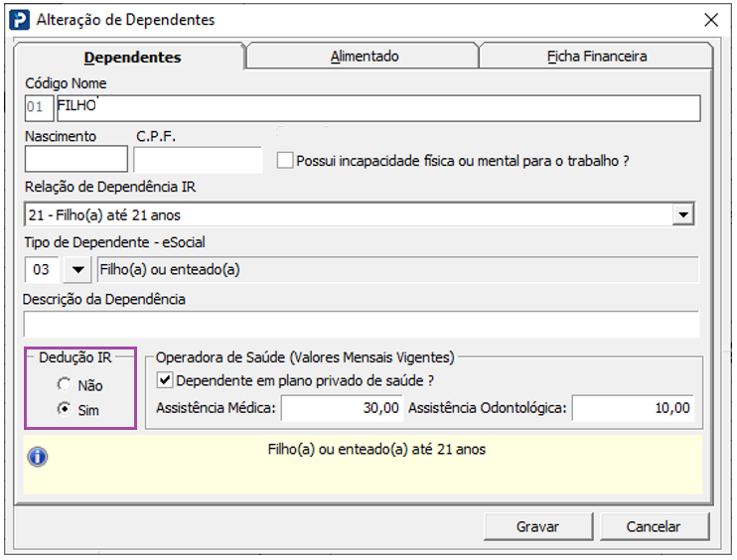737x560 pixels.
Task: Click the Descrição da Dependência text field
Action: click(x=362, y=325)
